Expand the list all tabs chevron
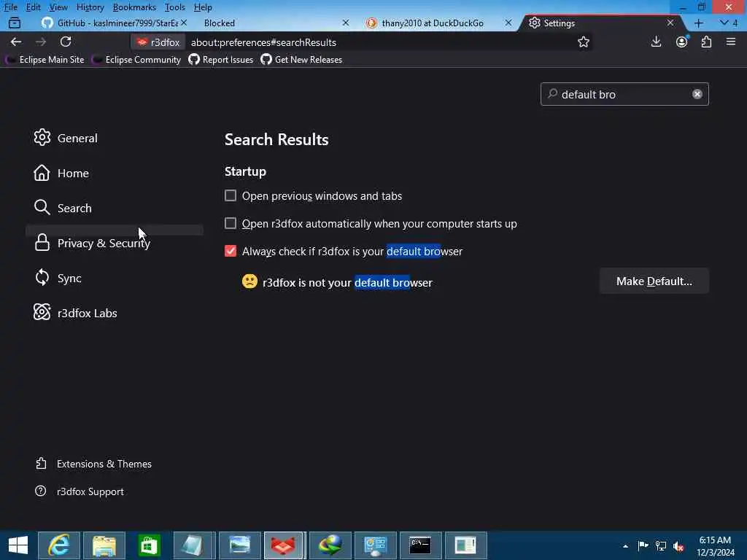The image size is (747, 560). coord(728,23)
